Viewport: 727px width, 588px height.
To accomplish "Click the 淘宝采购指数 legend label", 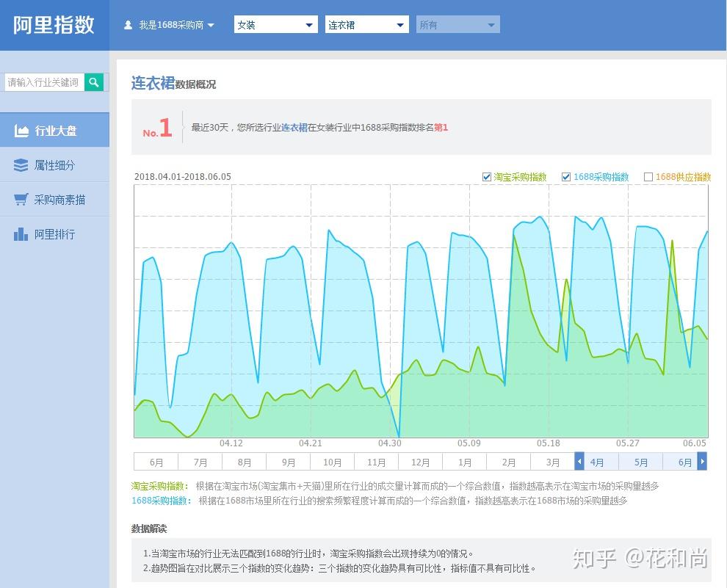I will pos(520,176).
